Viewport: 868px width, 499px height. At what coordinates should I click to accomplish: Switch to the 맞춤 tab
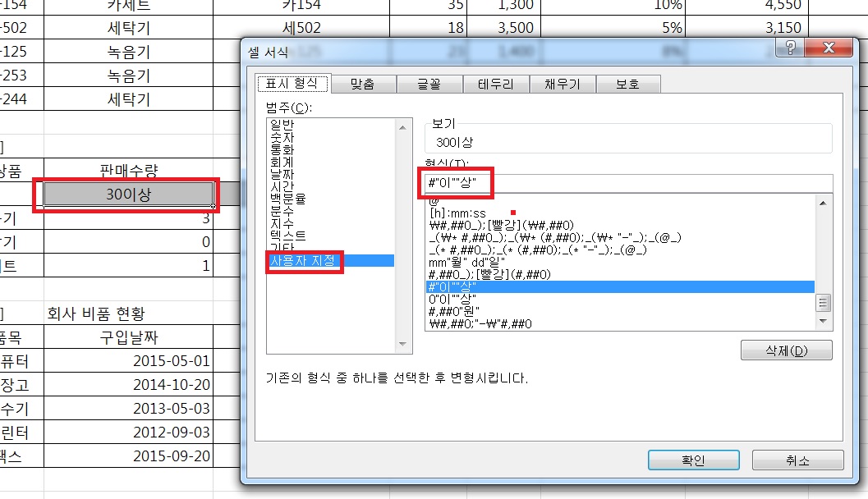pyautogui.click(x=361, y=84)
